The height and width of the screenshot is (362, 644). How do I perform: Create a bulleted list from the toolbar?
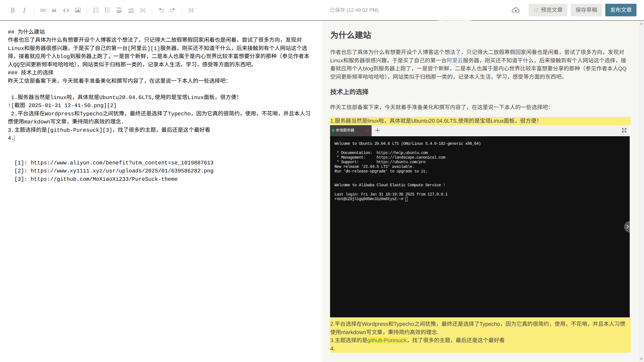tap(108, 10)
